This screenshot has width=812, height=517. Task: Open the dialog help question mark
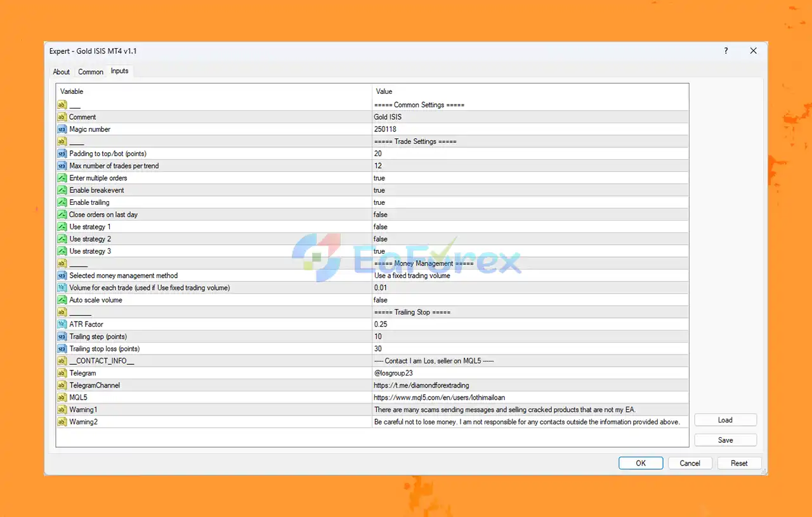coord(726,51)
